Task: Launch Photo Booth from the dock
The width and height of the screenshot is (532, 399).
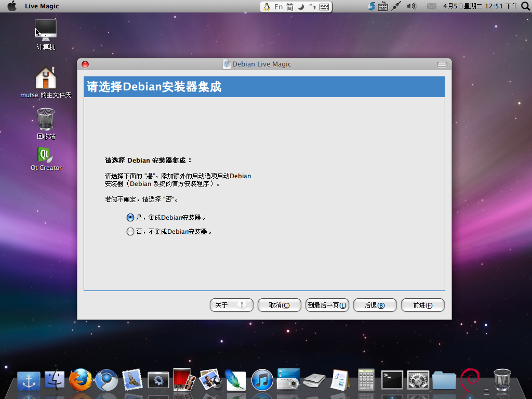Action: pyautogui.click(x=184, y=379)
